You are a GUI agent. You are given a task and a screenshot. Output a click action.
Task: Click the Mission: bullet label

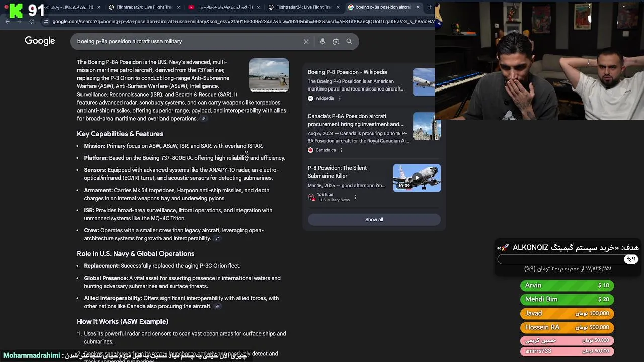click(x=95, y=146)
